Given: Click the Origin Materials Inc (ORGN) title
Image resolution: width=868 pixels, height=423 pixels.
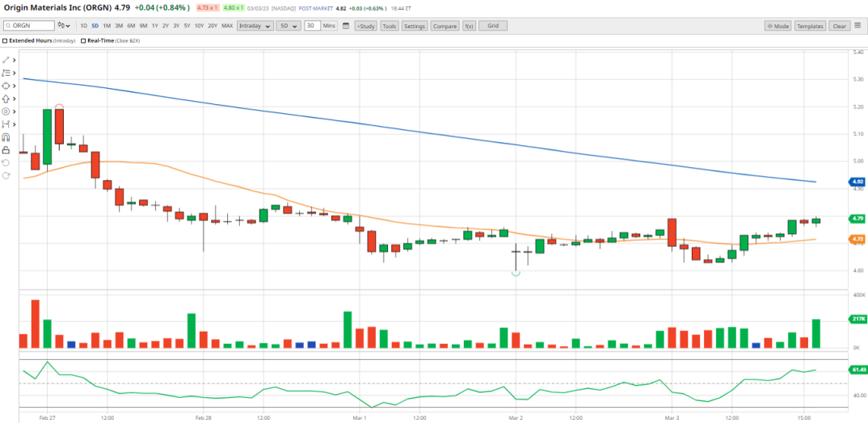Looking at the screenshot, I should pyautogui.click(x=59, y=8).
